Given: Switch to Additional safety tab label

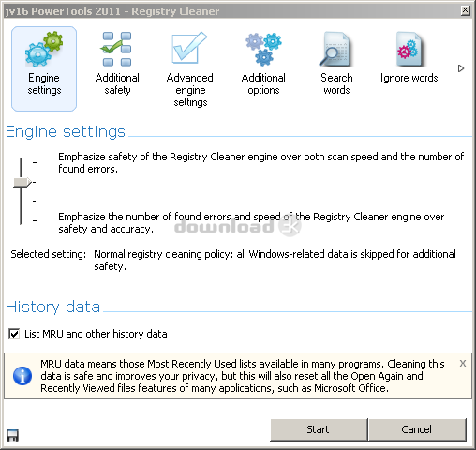Looking at the screenshot, I should coord(117,83).
